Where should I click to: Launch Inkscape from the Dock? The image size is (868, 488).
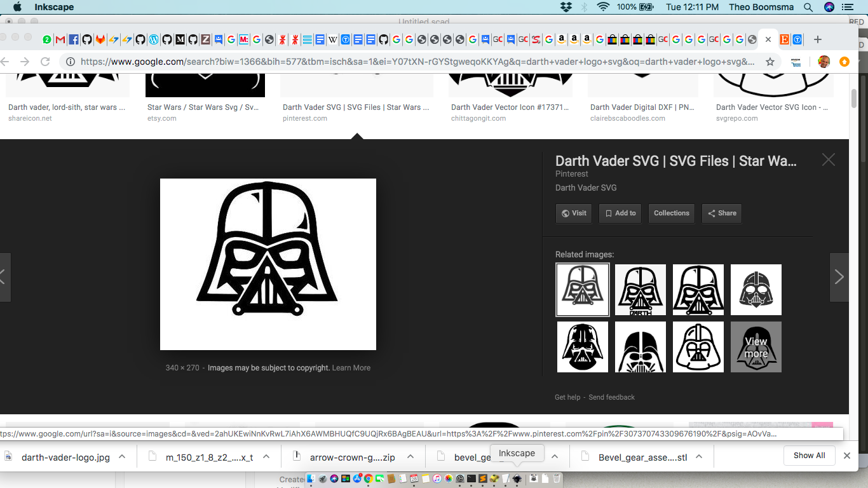[x=517, y=478]
